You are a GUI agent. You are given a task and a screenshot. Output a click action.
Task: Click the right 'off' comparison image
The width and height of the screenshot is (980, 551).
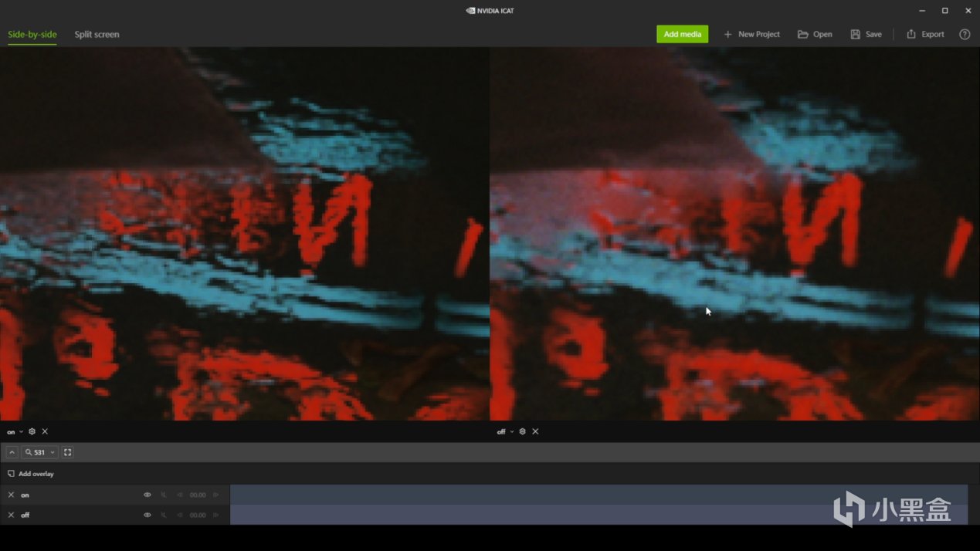(735, 234)
